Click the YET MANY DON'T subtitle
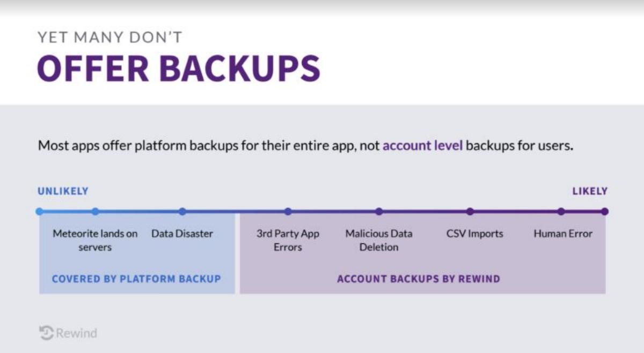 coord(110,38)
